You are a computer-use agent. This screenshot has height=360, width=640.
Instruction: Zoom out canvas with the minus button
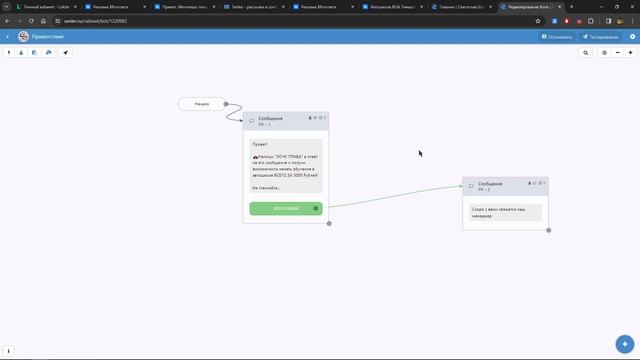click(x=618, y=53)
